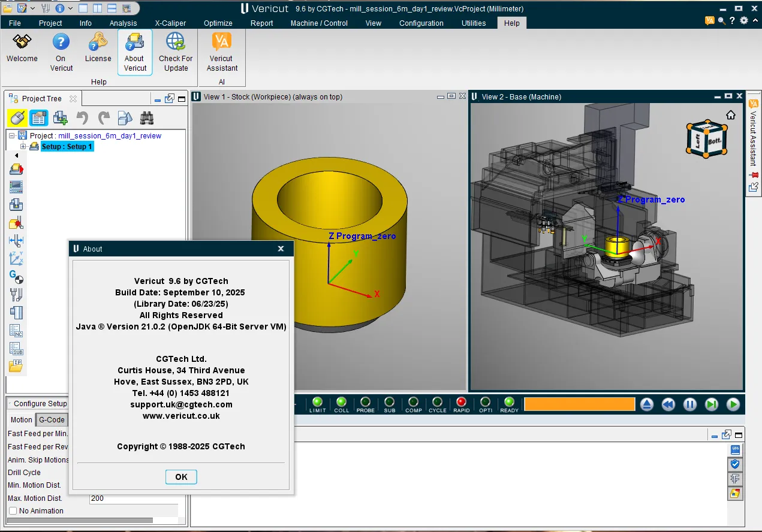Image resolution: width=762 pixels, height=532 pixels.
Task: Click the NC programs icon
Action: click(16, 331)
